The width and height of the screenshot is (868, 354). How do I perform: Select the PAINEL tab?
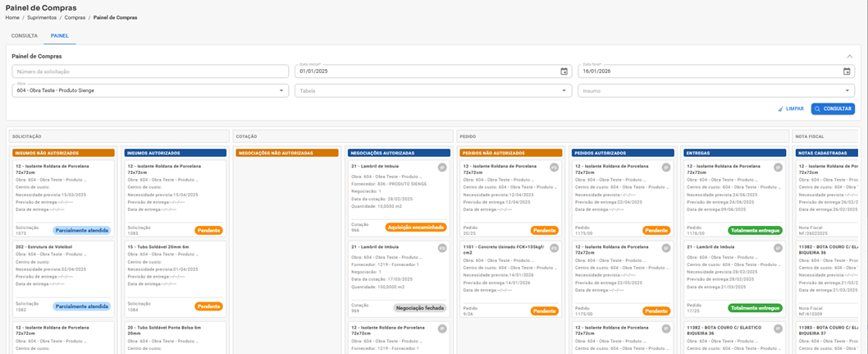pyautogui.click(x=59, y=35)
